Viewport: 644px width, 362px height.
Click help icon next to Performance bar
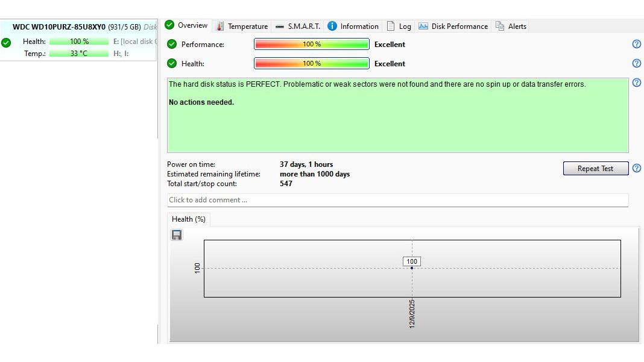636,44
